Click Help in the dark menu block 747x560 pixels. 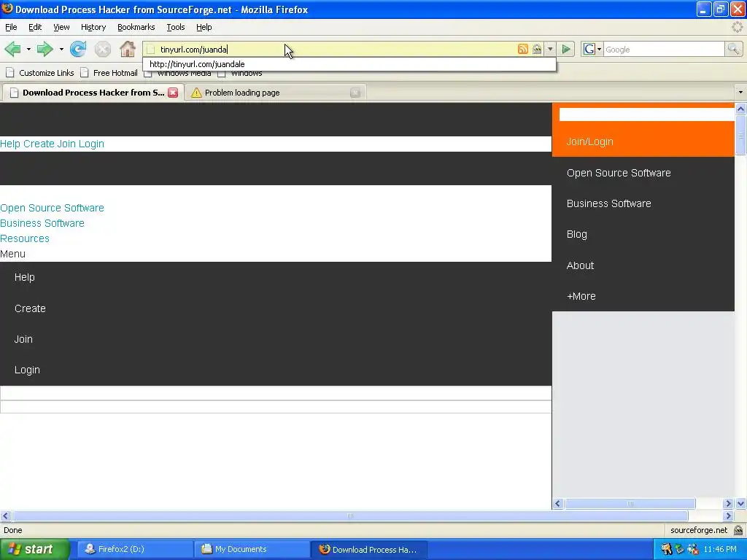tap(24, 277)
